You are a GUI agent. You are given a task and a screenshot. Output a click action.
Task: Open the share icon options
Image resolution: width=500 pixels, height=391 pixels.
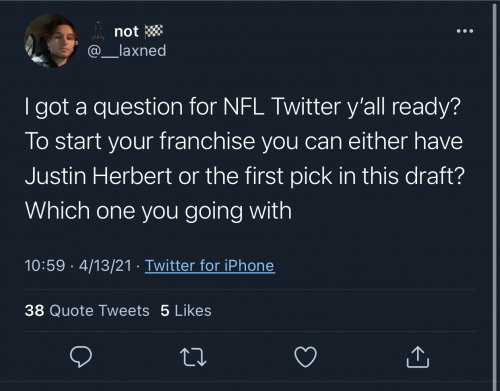(x=418, y=357)
